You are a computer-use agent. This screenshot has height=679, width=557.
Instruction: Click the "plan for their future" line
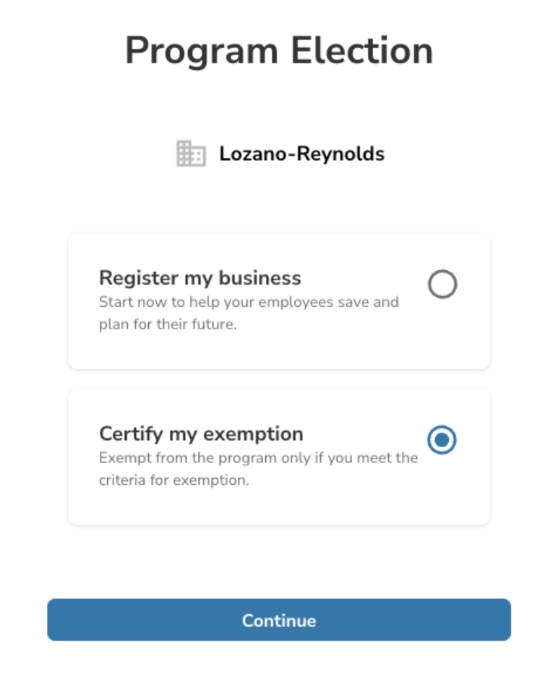pyautogui.click(x=168, y=324)
